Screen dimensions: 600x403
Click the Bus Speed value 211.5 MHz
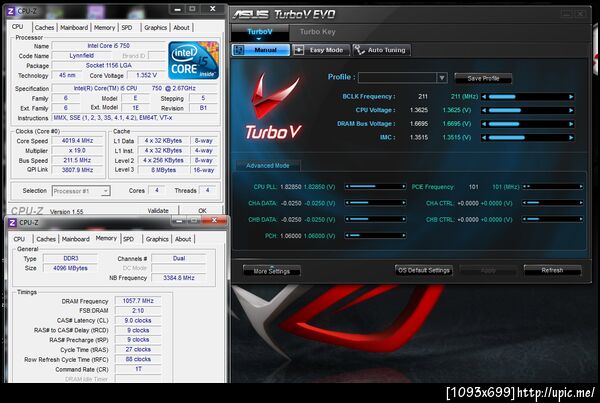coord(77,160)
